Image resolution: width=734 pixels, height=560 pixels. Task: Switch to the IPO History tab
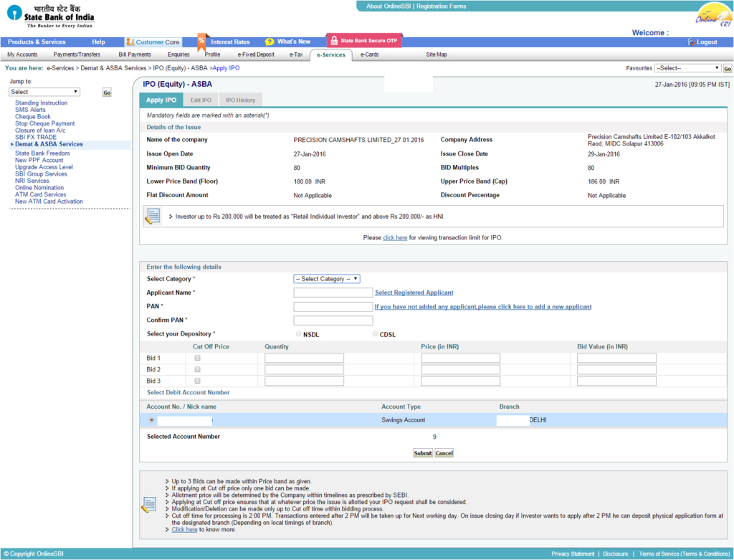click(x=241, y=100)
